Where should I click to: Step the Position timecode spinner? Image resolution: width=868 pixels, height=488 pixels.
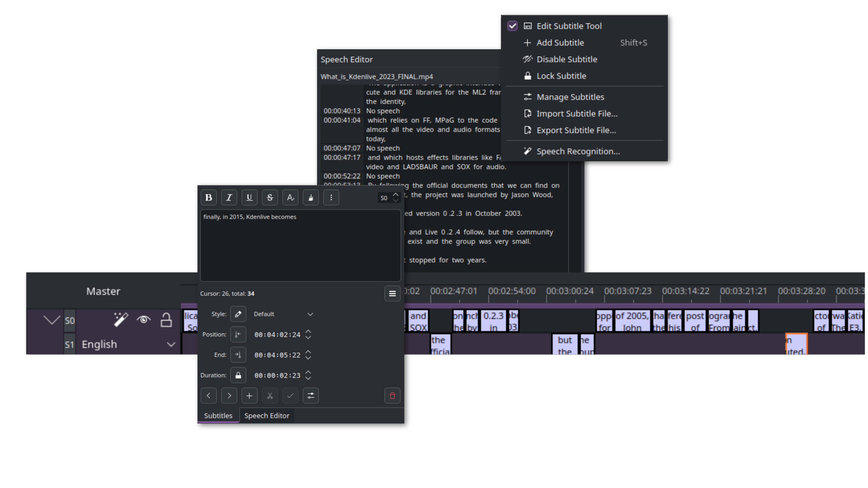(308, 335)
